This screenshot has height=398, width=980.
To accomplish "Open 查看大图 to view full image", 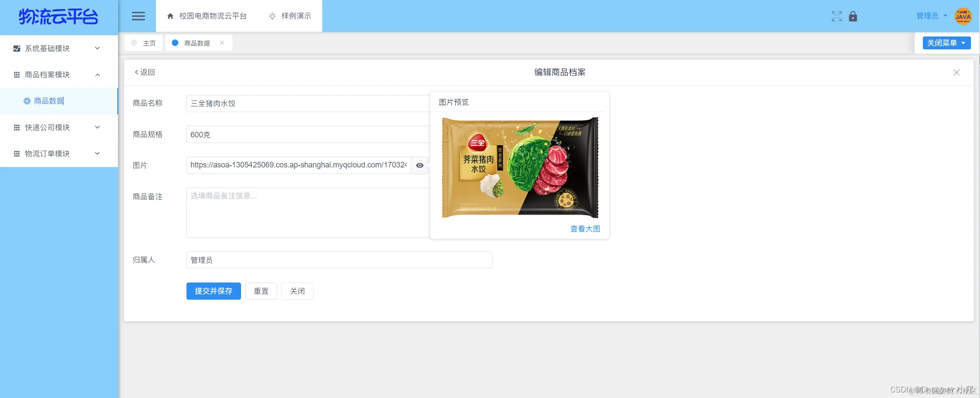I will pos(585,228).
